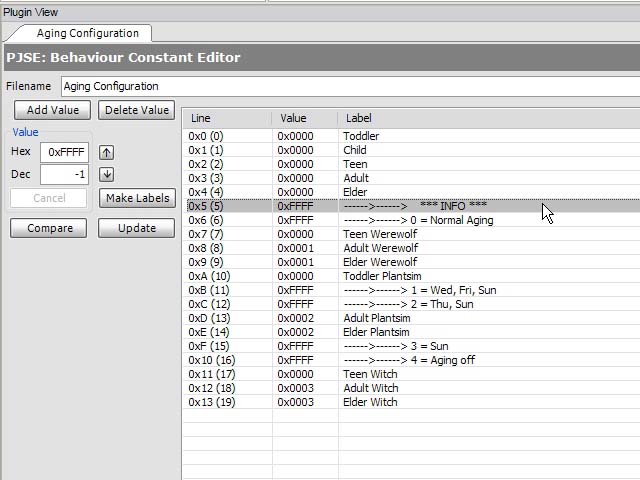The height and width of the screenshot is (480, 640).
Task: Select the Elder Witch row
Action: tap(370, 402)
